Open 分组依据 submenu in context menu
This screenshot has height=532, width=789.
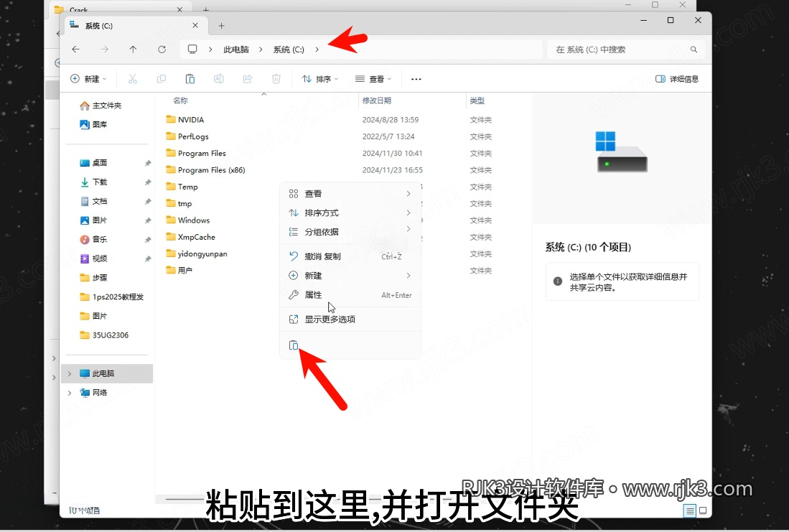350,232
